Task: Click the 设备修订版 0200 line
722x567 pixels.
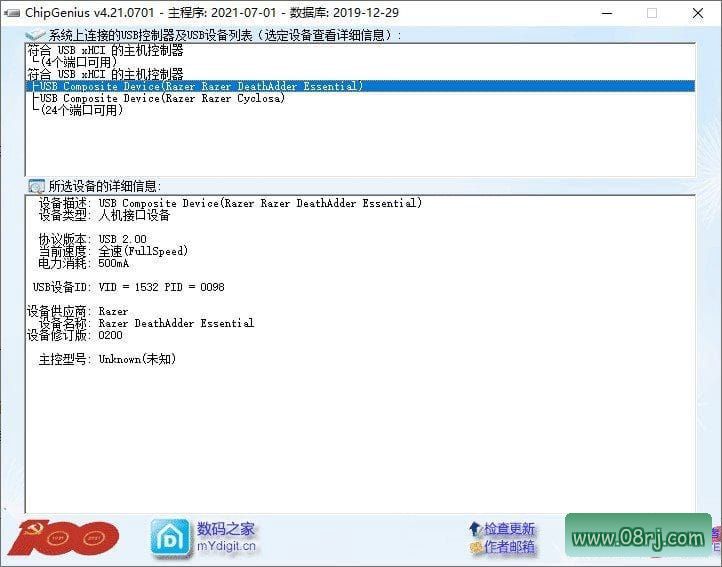Action: [x=75, y=335]
